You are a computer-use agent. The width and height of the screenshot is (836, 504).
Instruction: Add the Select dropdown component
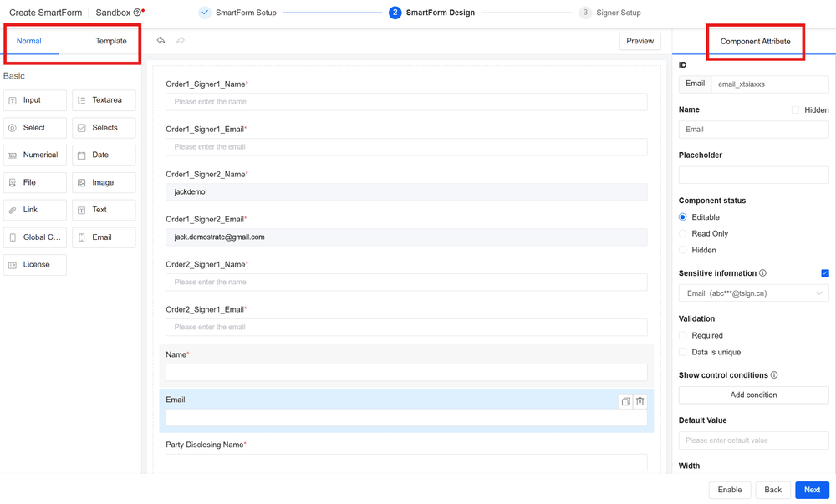tap(34, 128)
